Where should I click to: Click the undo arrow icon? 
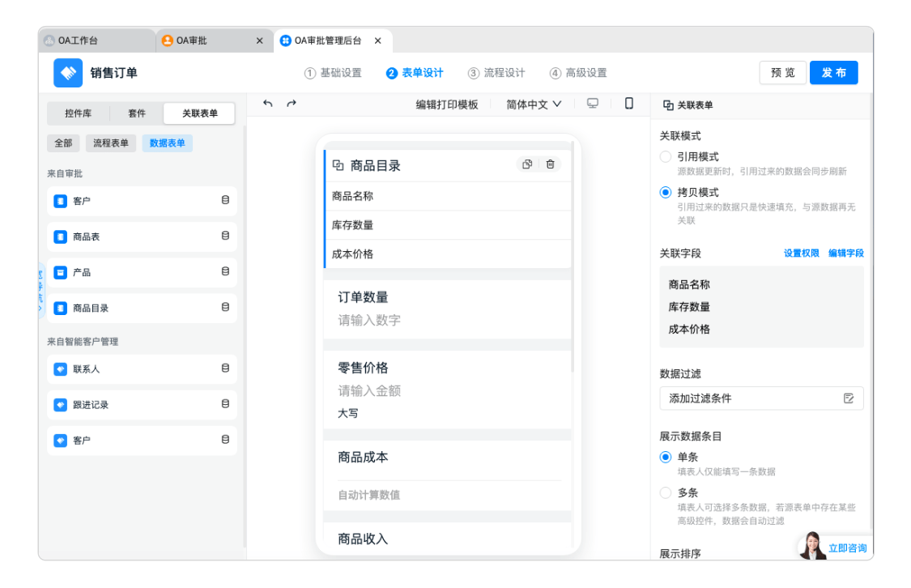tap(268, 104)
